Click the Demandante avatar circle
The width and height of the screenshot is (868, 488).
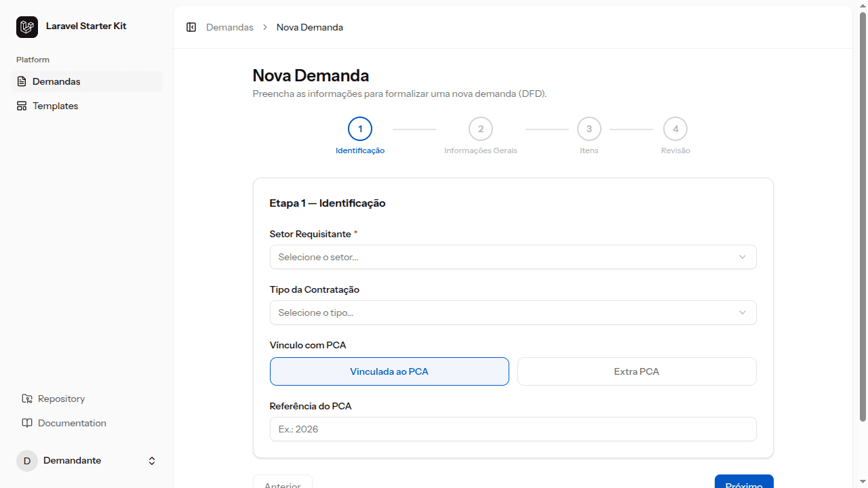click(27, 461)
